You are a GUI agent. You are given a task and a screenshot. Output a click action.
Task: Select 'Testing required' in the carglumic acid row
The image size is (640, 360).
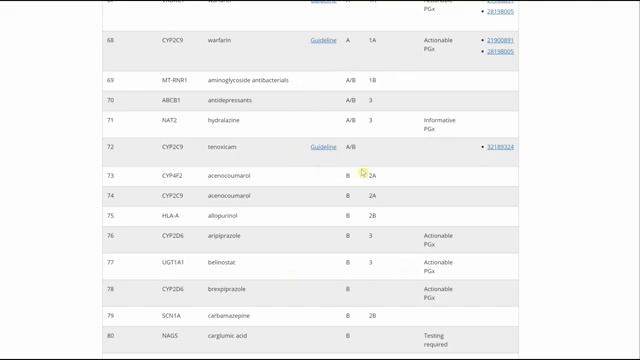436,340
